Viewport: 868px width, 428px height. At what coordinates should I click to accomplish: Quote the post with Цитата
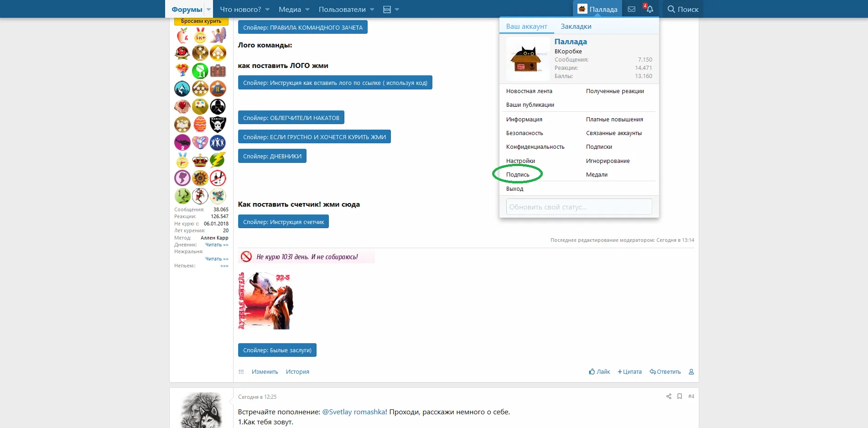coord(629,372)
